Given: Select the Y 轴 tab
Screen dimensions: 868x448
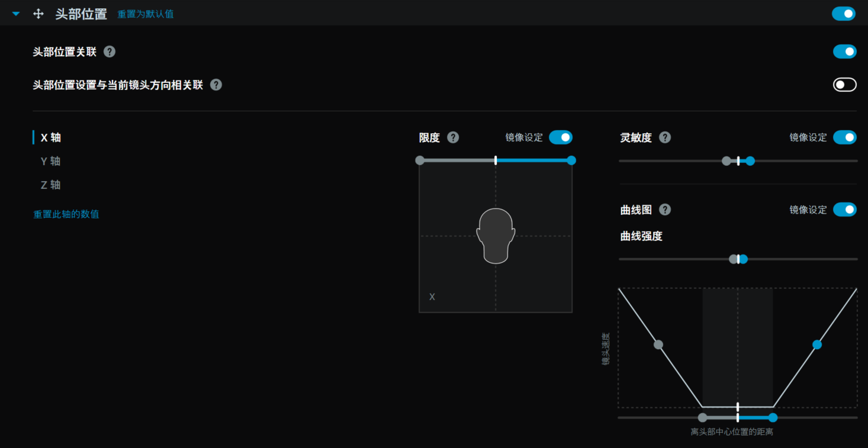Looking at the screenshot, I should [50, 161].
